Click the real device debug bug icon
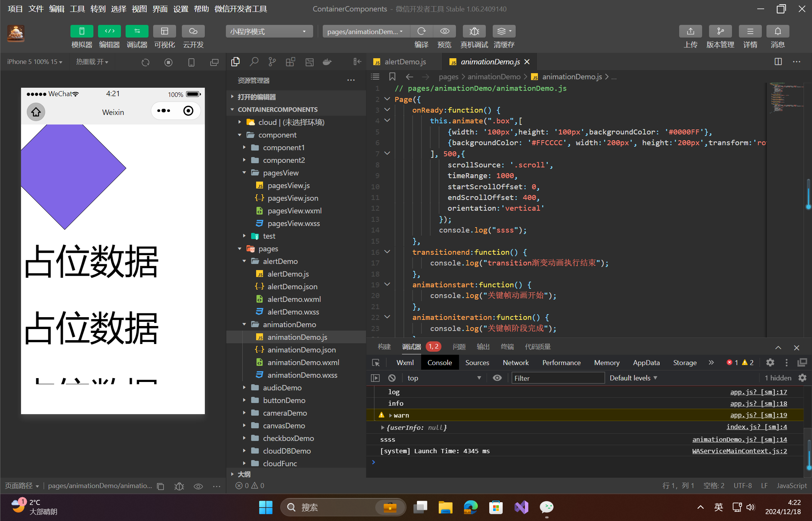This screenshot has height=521, width=812. 474,31
